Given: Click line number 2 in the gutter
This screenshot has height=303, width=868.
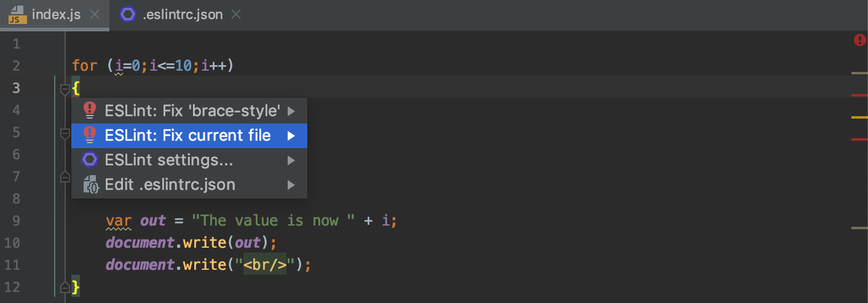Looking at the screenshot, I should point(16,66).
